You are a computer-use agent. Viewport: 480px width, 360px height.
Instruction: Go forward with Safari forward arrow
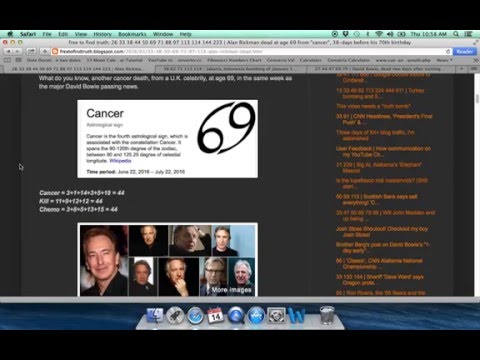click(x=17, y=51)
